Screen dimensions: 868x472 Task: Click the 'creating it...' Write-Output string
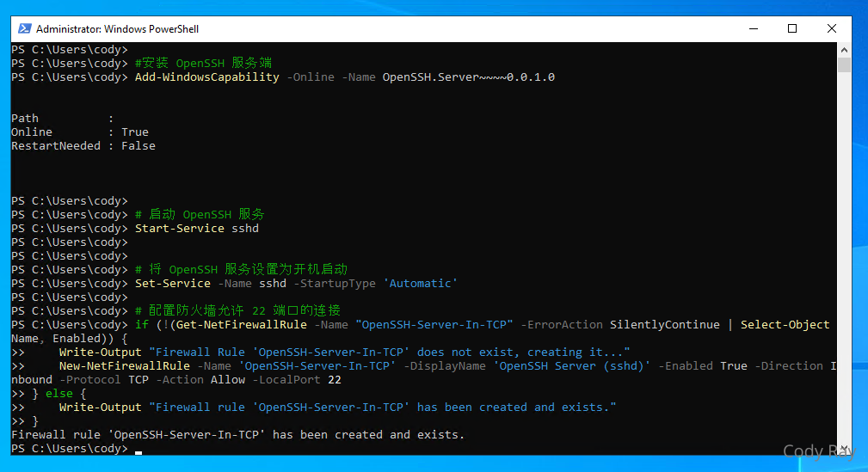click(x=389, y=352)
